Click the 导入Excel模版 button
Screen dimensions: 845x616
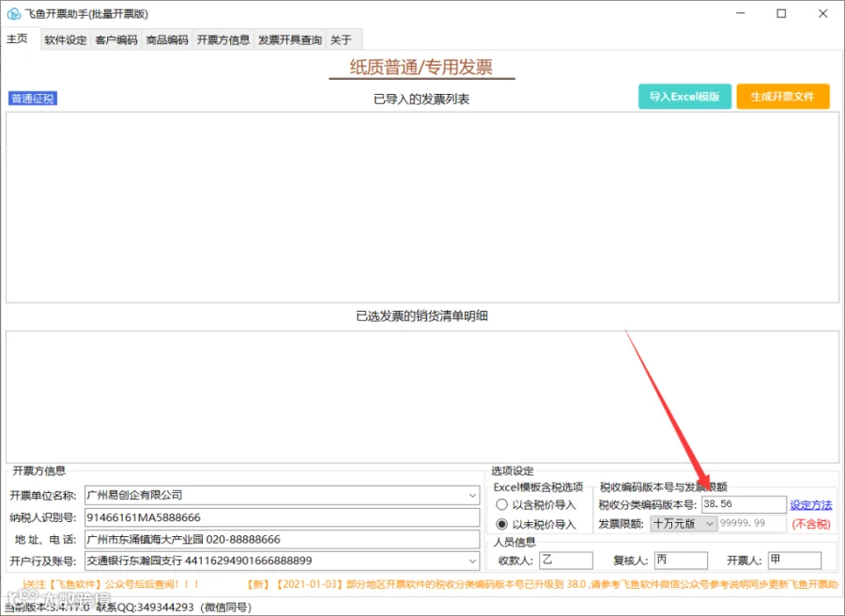685,97
